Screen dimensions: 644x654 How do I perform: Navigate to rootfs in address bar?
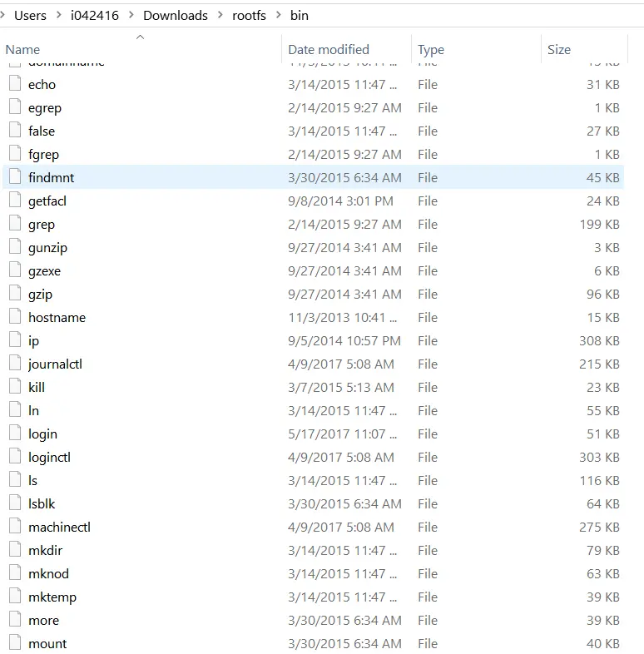249,16
